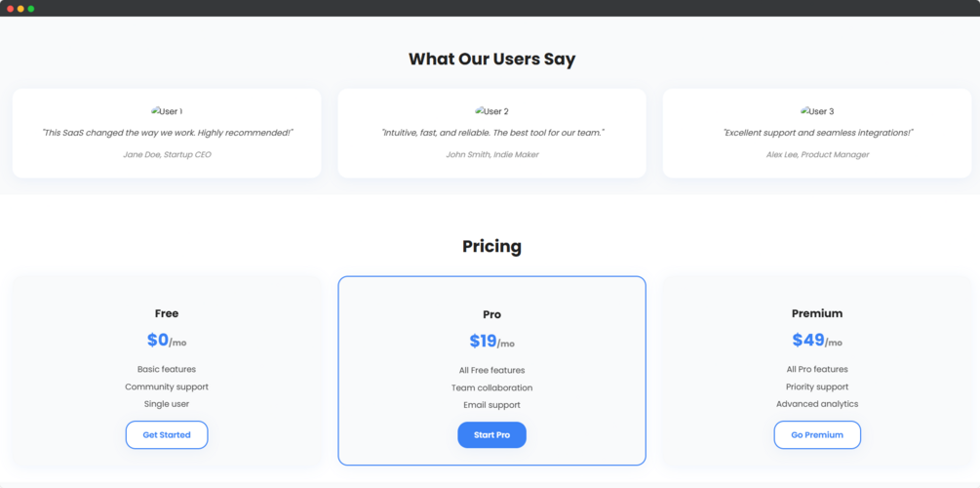The height and width of the screenshot is (488, 980).
Task: Select the Free plan card heading
Action: (x=167, y=313)
